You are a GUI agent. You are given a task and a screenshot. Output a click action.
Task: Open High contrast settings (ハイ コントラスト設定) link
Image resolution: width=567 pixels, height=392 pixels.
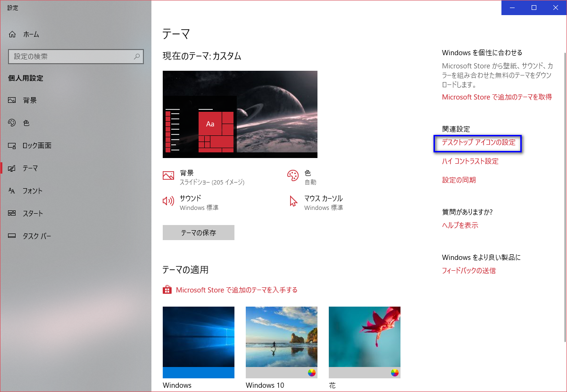click(470, 161)
